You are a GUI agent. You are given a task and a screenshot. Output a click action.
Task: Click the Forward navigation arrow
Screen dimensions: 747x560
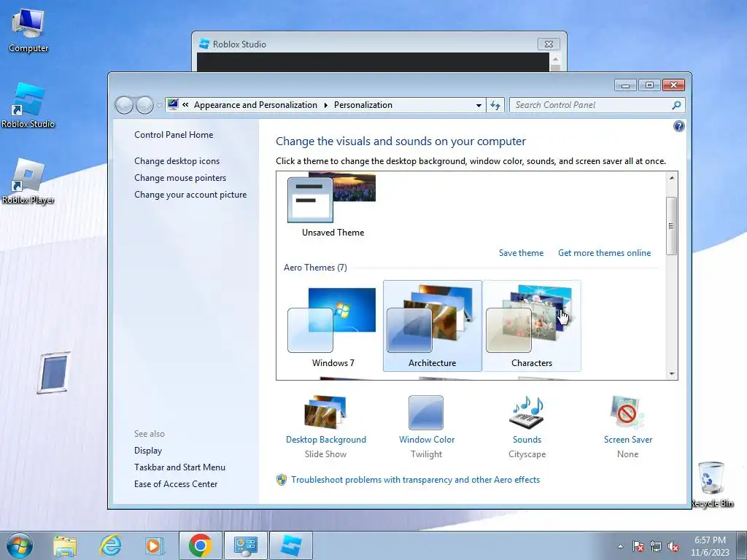click(144, 105)
